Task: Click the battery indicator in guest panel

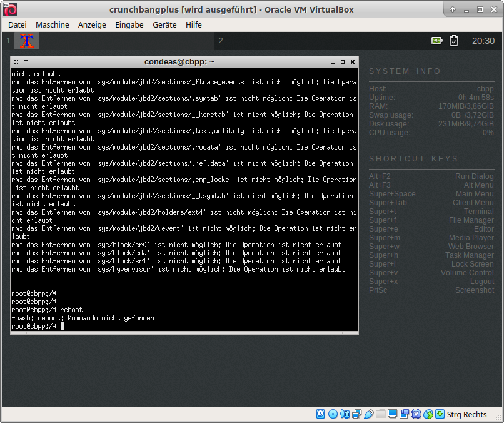Action: point(436,41)
